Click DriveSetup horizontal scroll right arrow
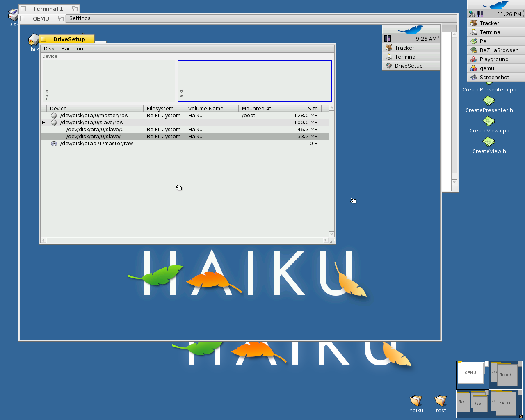Viewport: 525px width, 420px height. pos(326,240)
